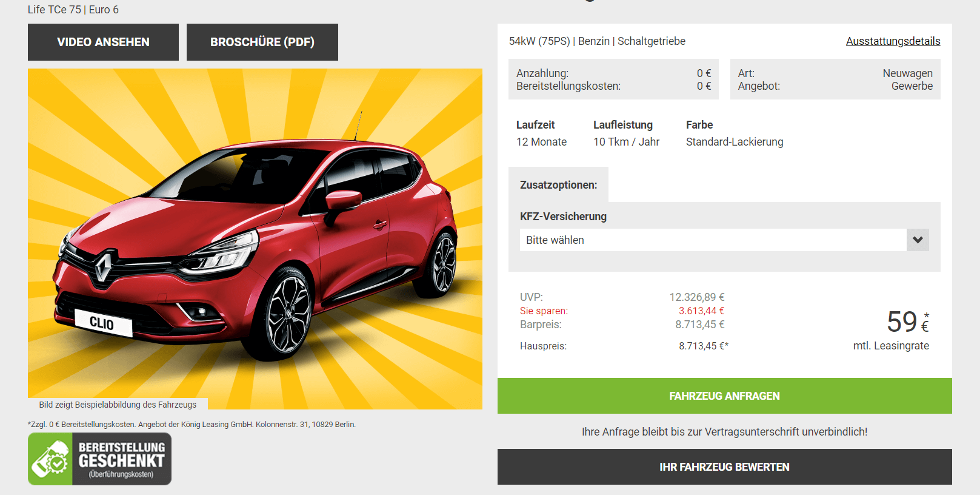
Task: Click the 'Life TCe 75 | Euro 6' heading
Action: point(73,10)
